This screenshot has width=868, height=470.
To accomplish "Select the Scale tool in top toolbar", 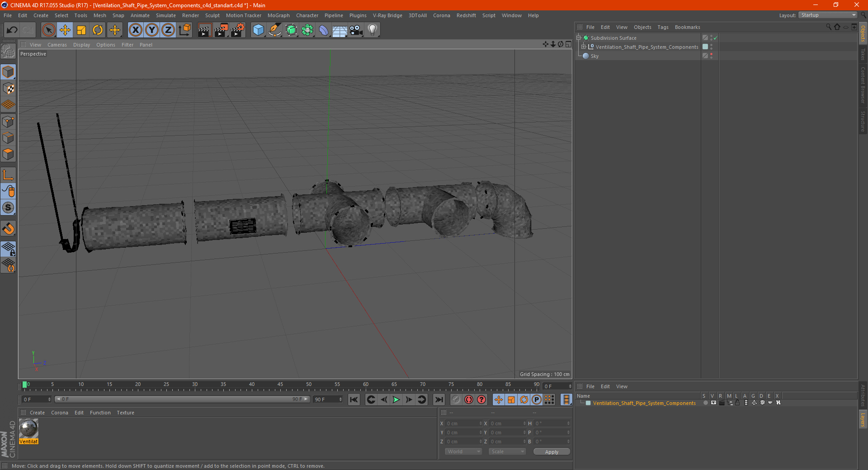I will pyautogui.click(x=81, y=30).
